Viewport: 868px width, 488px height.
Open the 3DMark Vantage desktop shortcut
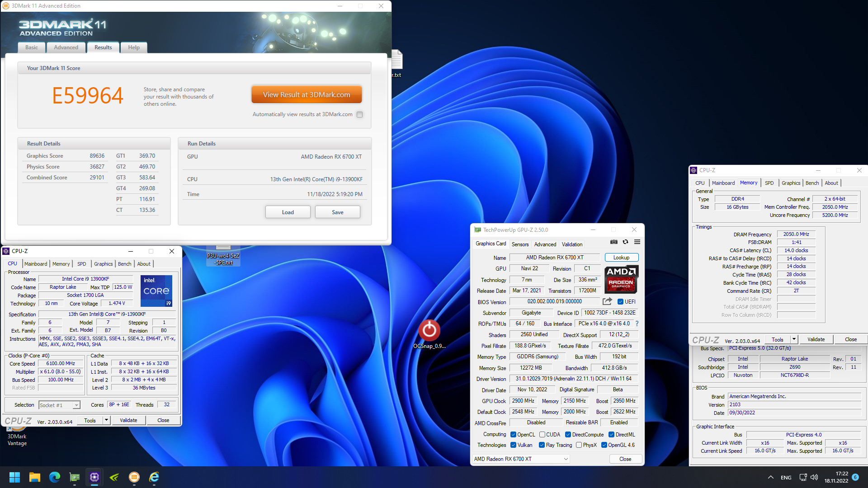point(17,436)
